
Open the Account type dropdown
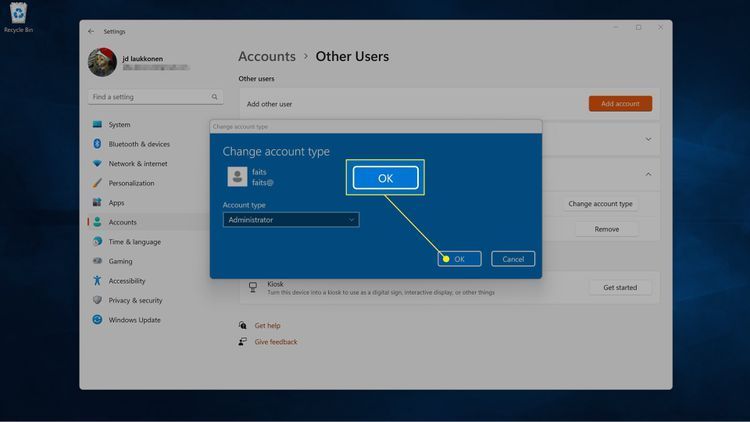click(x=290, y=220)
